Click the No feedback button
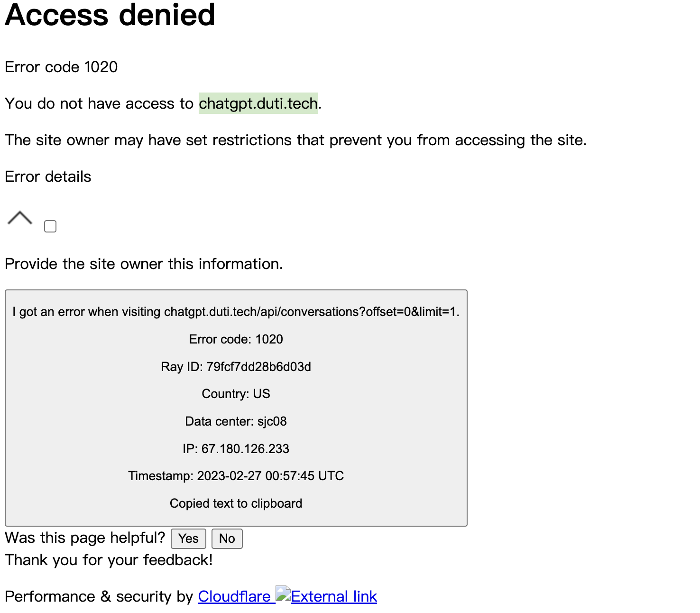Screen dimensions: 700x613 pyautogui.click(x=227, y=539)
